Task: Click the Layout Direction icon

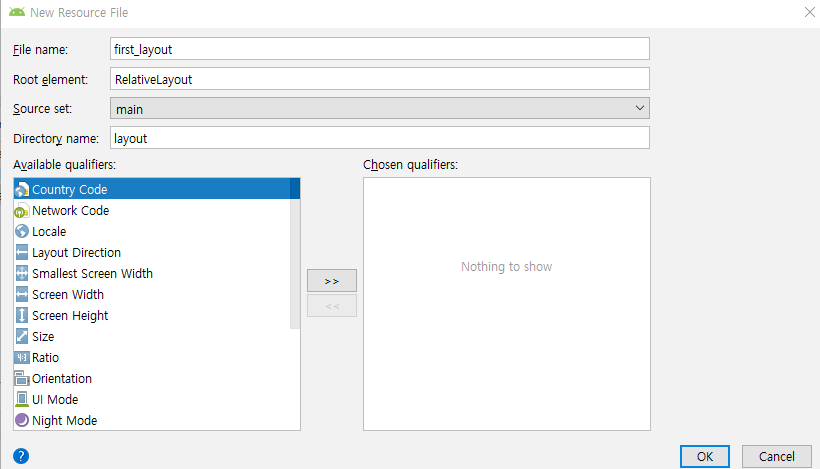Action: click(22, 253)
